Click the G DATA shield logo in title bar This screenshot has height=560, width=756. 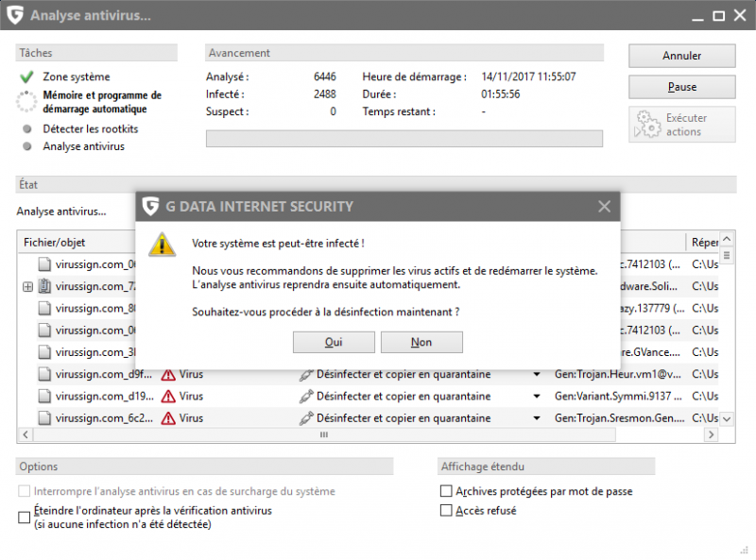click(x=15, y=15)
